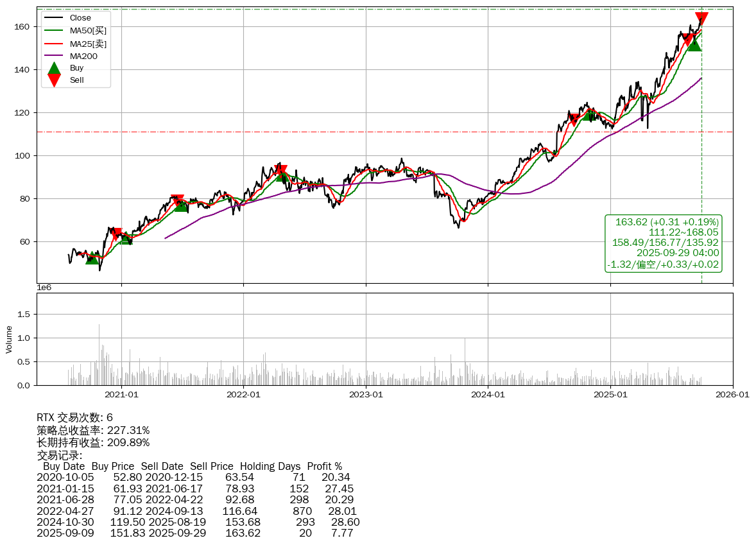Click the green buy marker from September 2025
The height and width of the screenshot is (545, 756).
[x=694, y=44]
